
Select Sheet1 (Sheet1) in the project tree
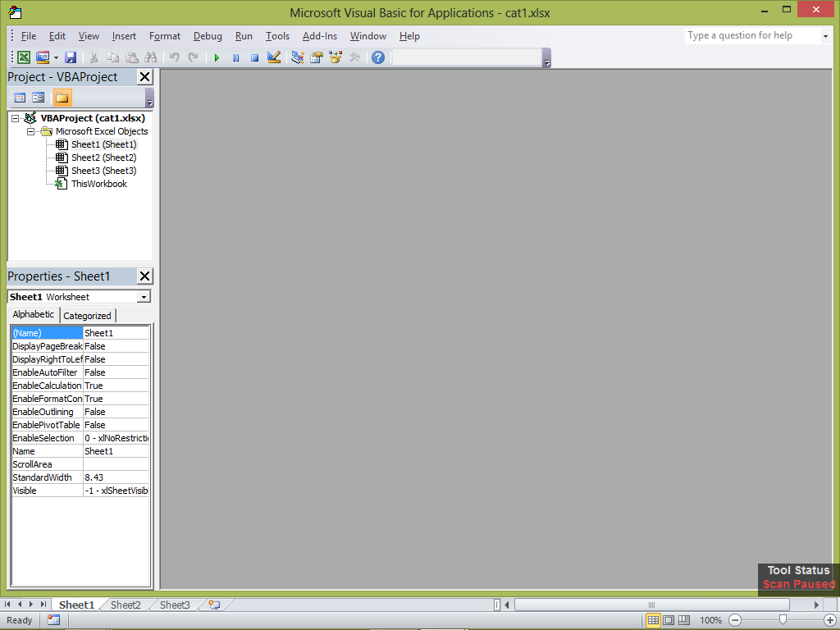pyautogui.click(x=104, y=144)
